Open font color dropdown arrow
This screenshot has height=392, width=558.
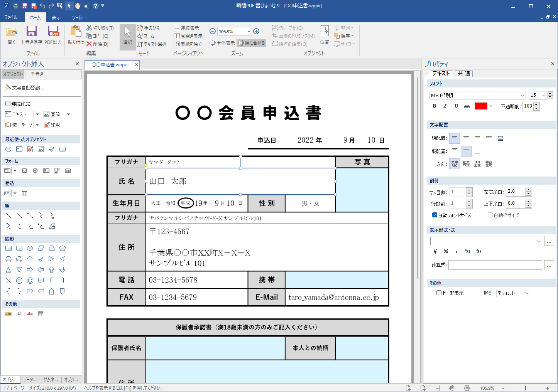click(x=491, y=106)
